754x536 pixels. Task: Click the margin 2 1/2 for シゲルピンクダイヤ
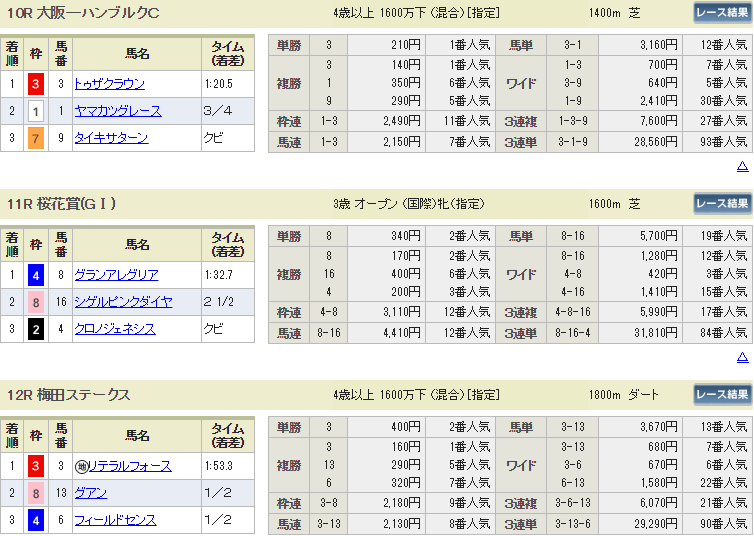pyautogui.click(x=219, y=302)
